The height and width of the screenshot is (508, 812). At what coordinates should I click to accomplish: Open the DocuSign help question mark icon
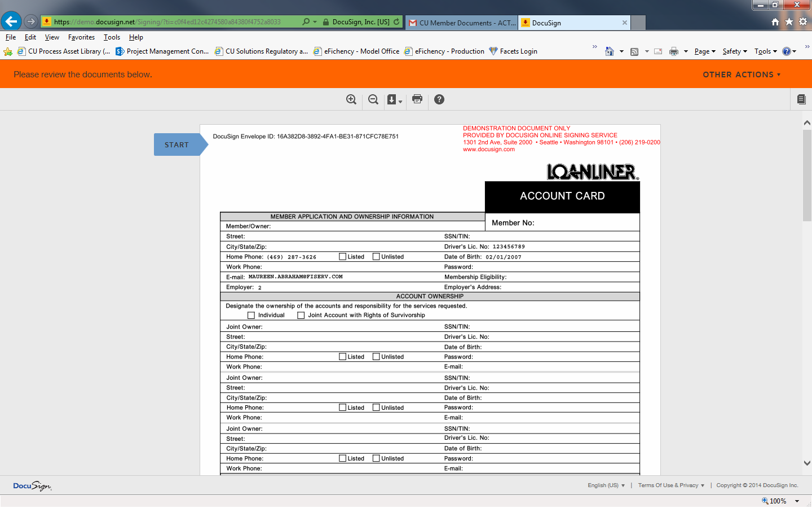point(439,99)
